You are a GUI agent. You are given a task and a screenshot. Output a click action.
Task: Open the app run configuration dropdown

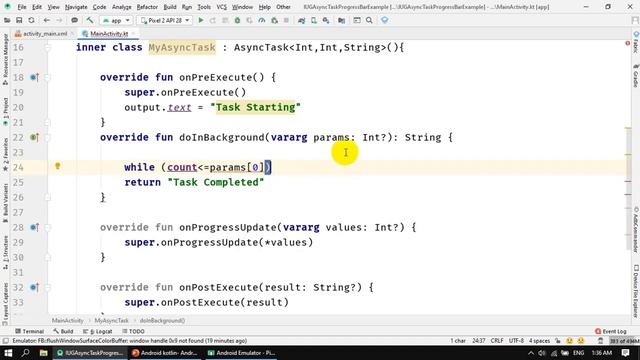click(117, 20)
